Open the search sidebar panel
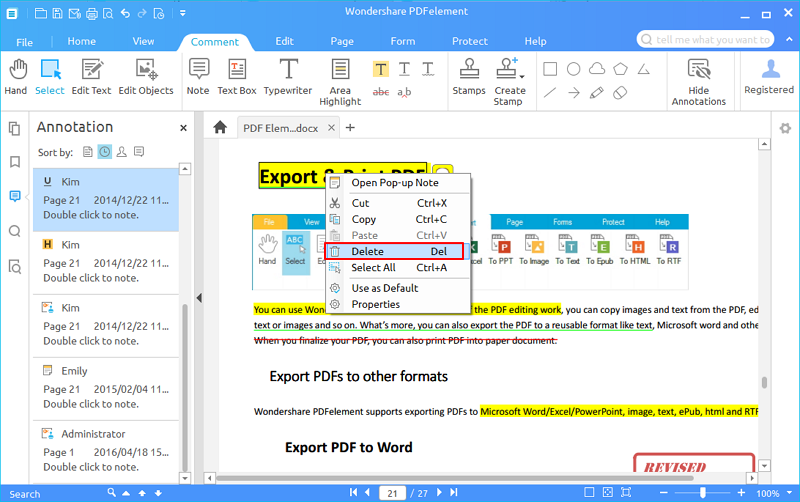800x502 pixels. tap(15, 231)
